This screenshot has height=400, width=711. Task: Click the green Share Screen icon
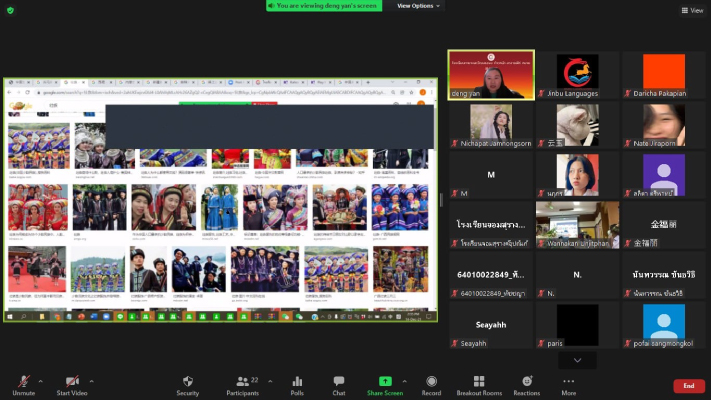tap(385, 381)
